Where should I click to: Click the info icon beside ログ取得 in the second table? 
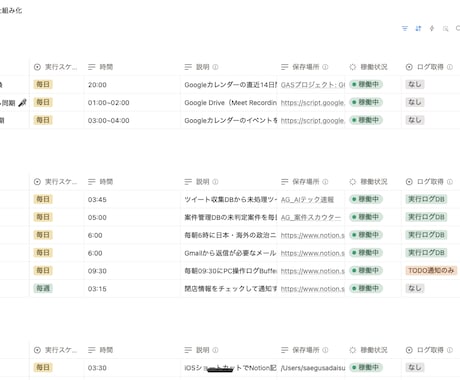[x=450, y=182]
